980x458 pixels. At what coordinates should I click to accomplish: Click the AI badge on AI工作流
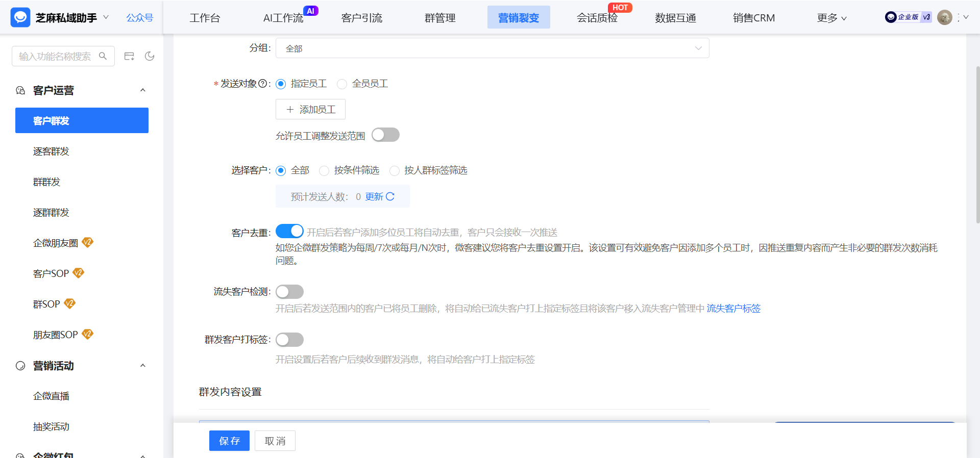[311, 11]
